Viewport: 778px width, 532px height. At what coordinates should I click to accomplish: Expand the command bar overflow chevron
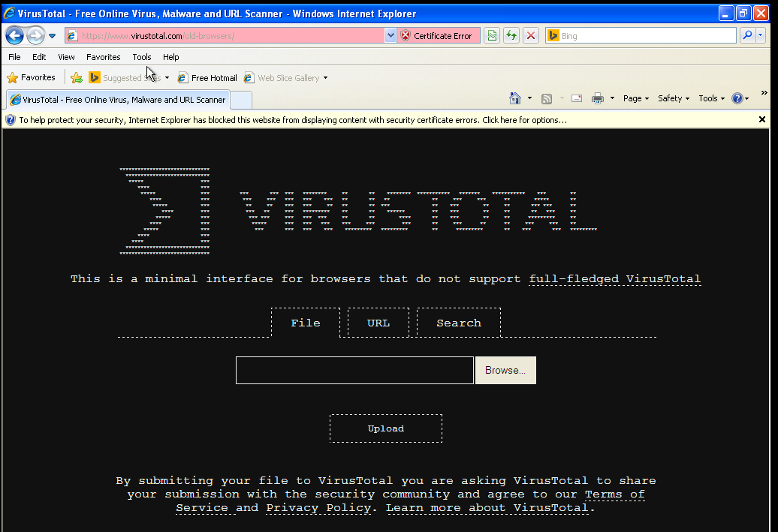coord(764,93)
